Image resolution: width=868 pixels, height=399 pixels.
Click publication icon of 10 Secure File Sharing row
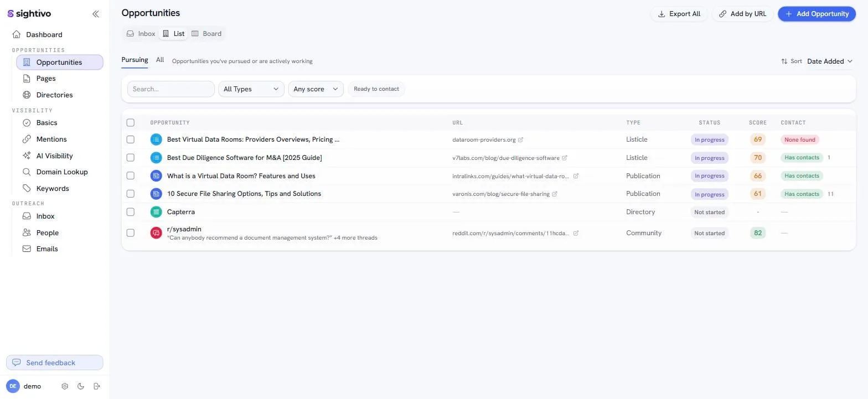click(x=156, y=194)
